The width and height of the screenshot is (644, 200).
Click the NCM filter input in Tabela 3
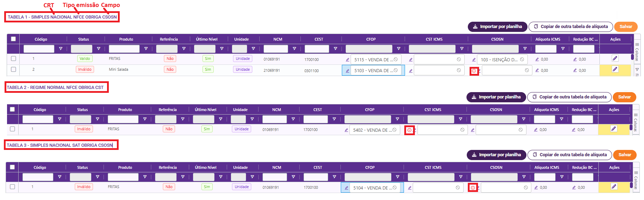point(275,177)
